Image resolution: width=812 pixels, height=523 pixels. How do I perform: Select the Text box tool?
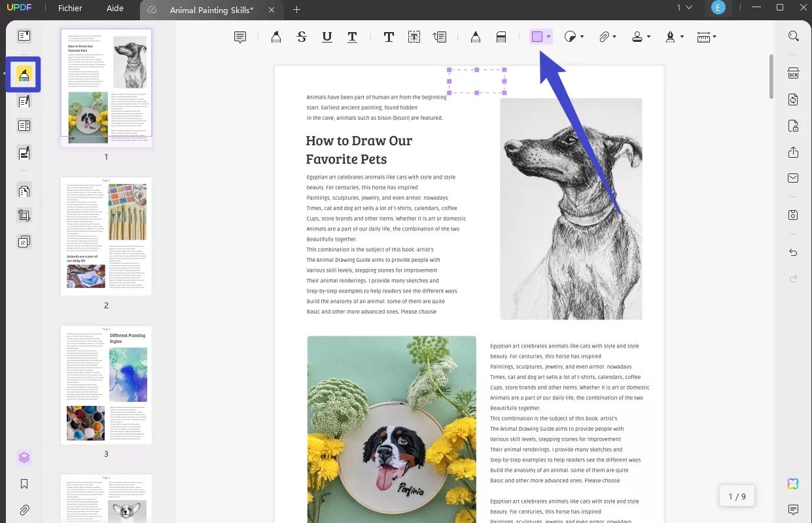pos(414,37)
